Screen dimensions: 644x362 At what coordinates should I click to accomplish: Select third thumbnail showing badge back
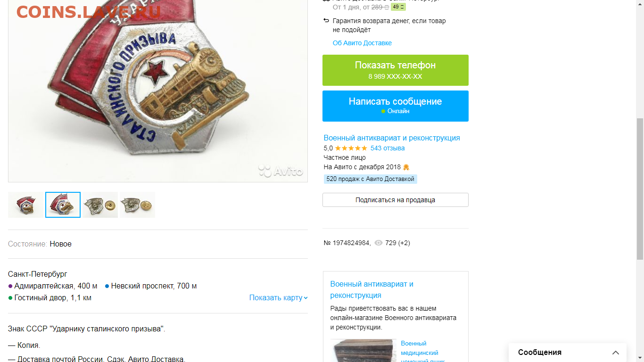(100, 205)
